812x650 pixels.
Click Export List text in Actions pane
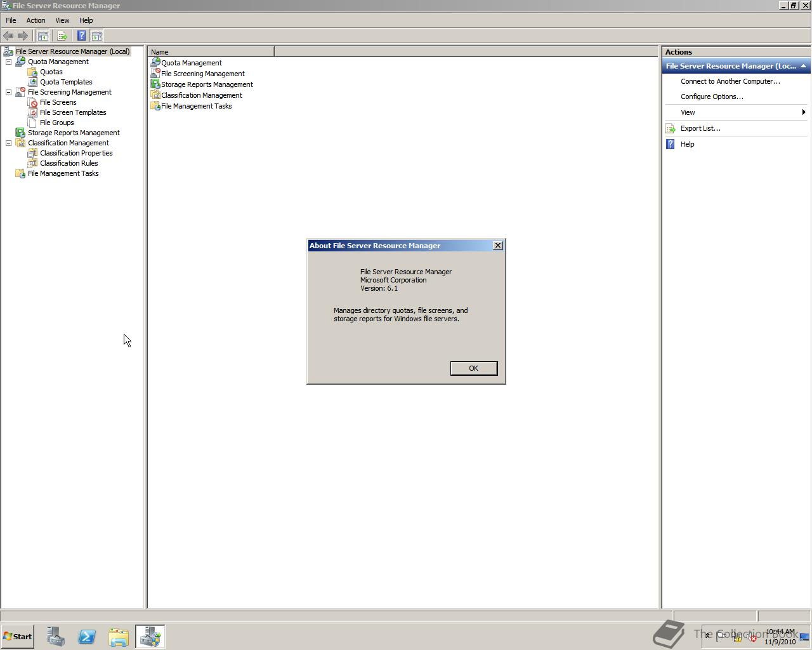[700, 128]
